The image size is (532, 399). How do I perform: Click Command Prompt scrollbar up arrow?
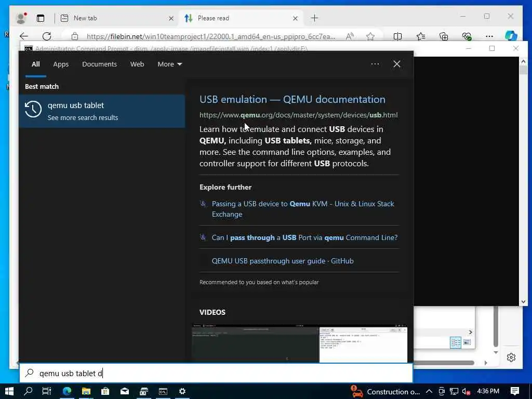523,61
